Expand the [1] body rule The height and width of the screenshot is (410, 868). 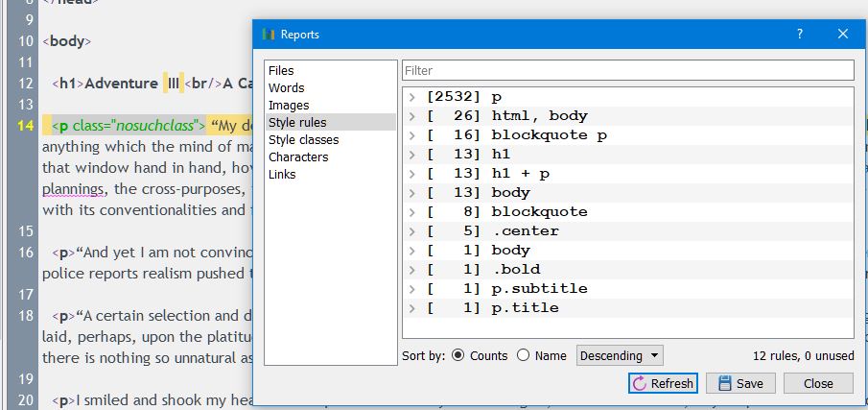pos(411,251)
